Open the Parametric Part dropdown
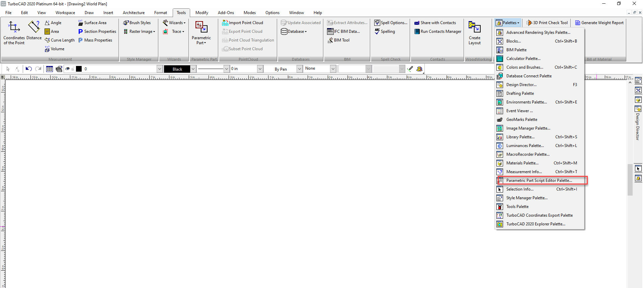The image size is (644, 288). [x=202, y=33]
